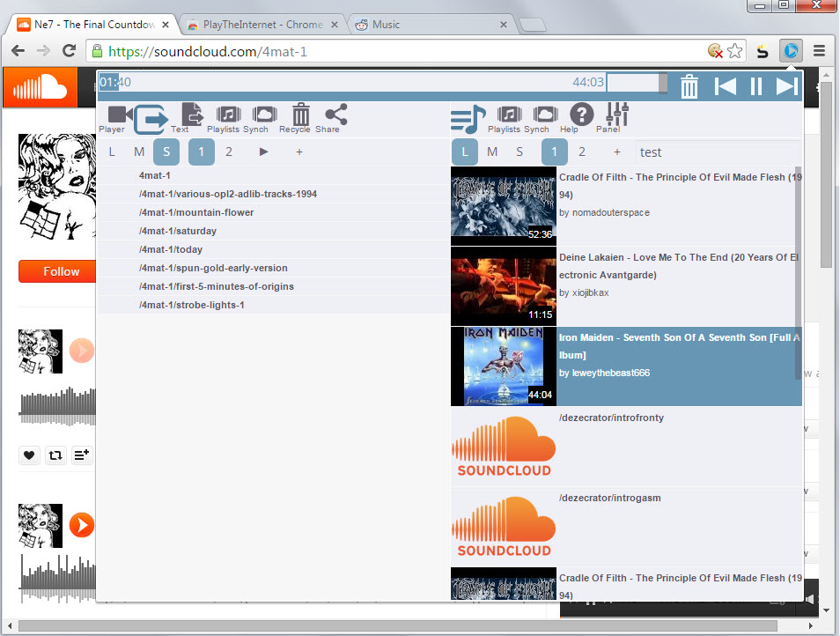Select /4mat-1/today entry
Viewport: 840px width, 636px height.
(x=273, y=249)
